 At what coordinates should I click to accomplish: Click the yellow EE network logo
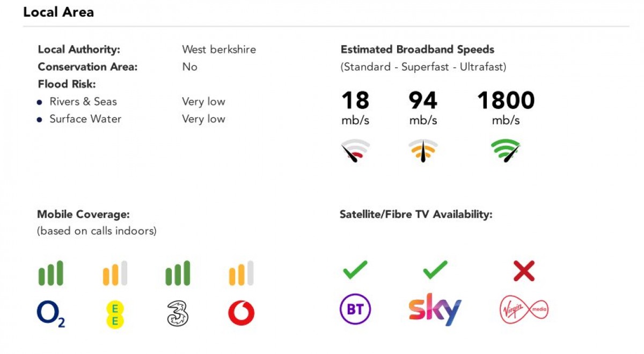(x=114, y=314)
